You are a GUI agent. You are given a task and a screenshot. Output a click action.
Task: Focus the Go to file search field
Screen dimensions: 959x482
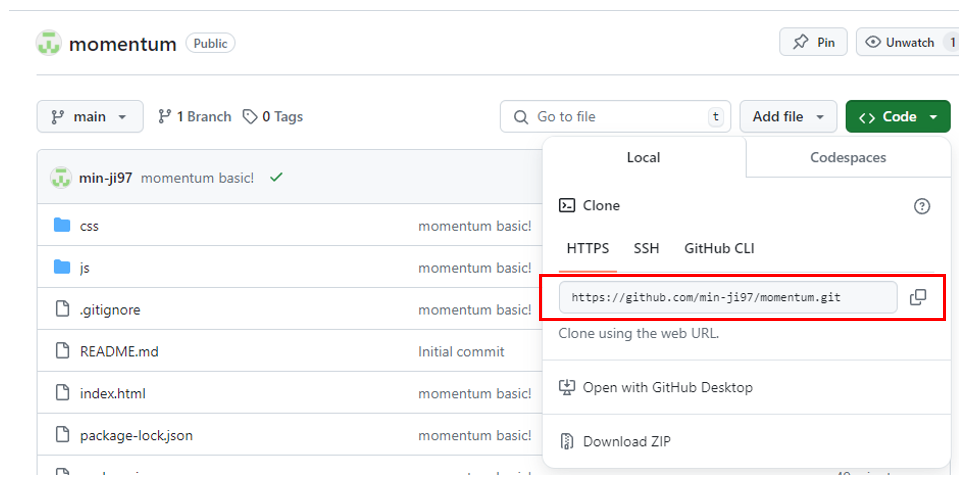tap(615, 116)
